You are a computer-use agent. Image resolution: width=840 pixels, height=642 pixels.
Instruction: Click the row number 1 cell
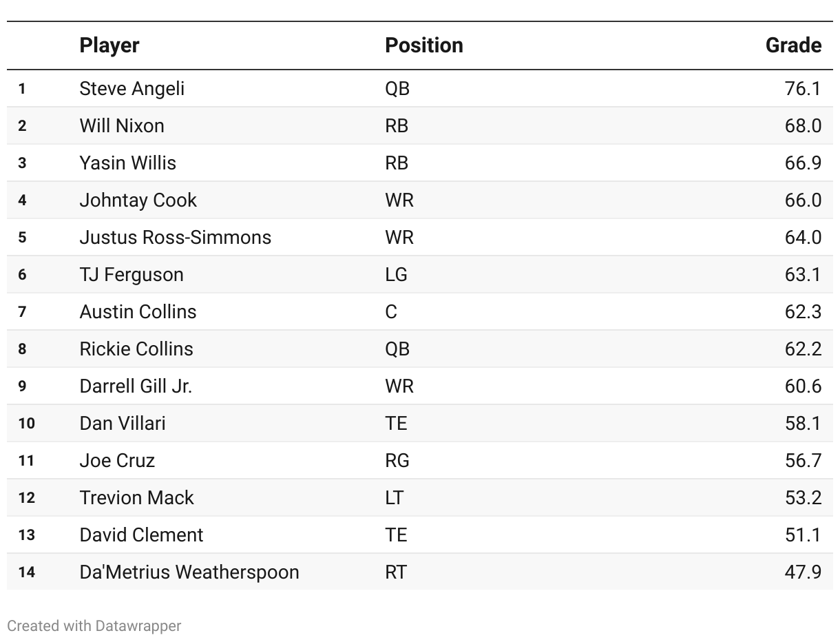[22, 89]
